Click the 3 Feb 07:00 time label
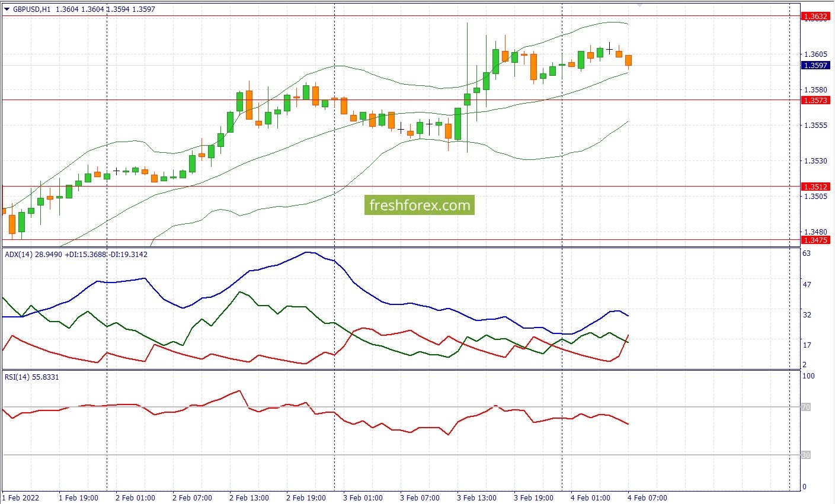The image size is (835, 504). click(x=420, y=498)
